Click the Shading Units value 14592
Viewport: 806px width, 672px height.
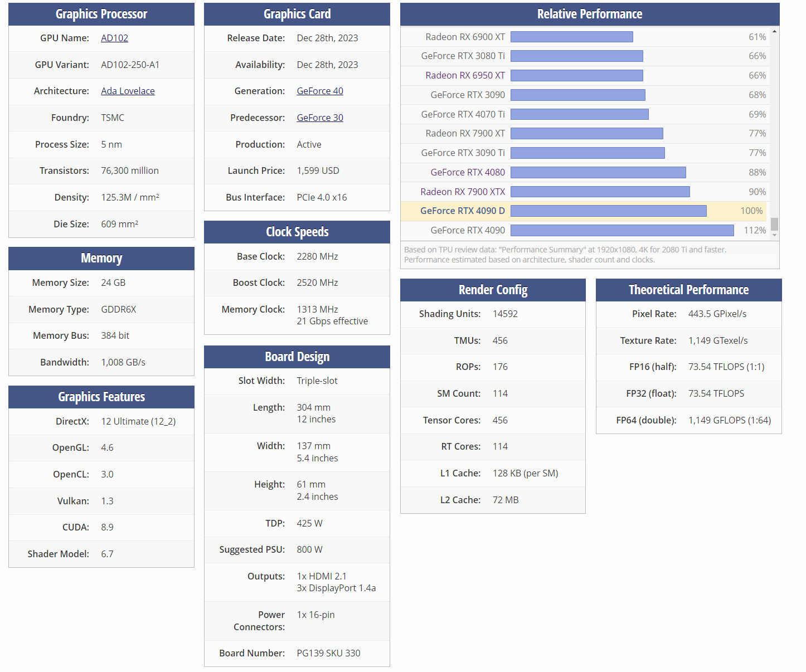tap(506, 314)
